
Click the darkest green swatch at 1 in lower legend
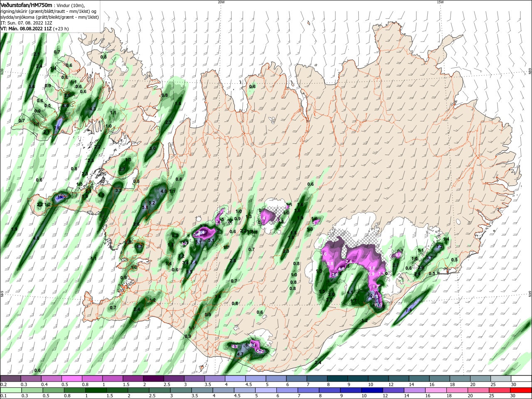(96, 390)
